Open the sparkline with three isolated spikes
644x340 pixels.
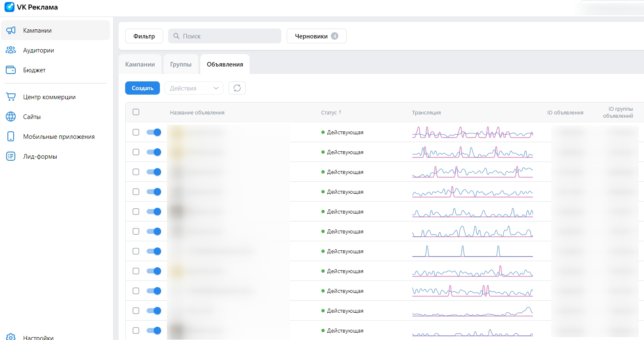pos(473,251)
